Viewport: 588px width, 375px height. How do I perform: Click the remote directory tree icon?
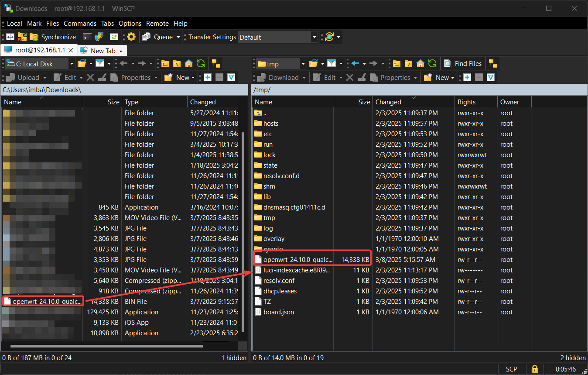[x=492, y=64]
